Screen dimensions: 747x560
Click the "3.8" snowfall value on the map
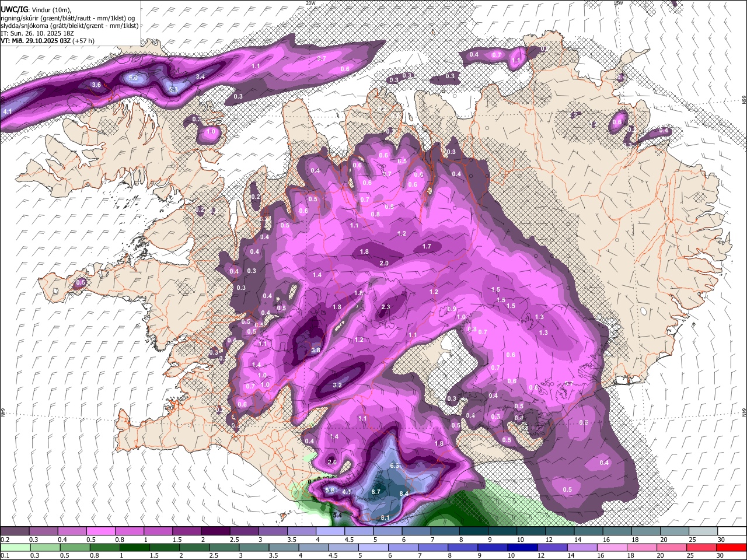[316, 350]
